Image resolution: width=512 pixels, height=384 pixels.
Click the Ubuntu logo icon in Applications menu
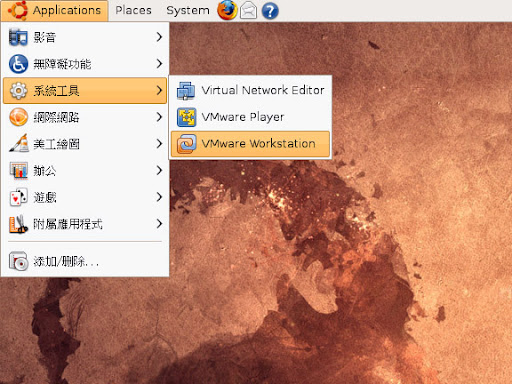coord(17,10)
